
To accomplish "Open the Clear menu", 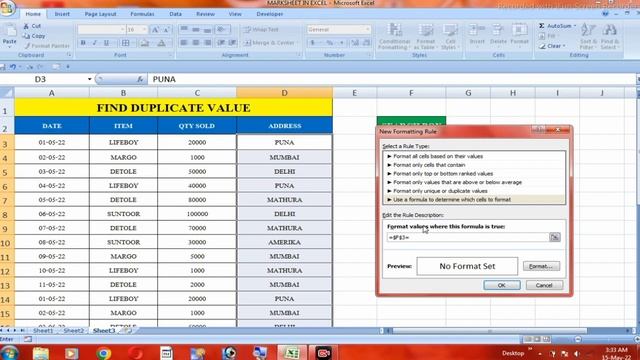I will coord(553,46).
